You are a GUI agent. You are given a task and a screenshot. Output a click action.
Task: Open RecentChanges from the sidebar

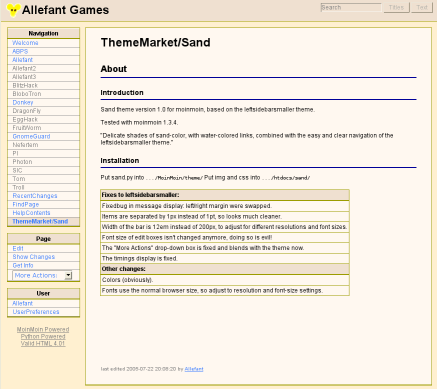[35, 196]
